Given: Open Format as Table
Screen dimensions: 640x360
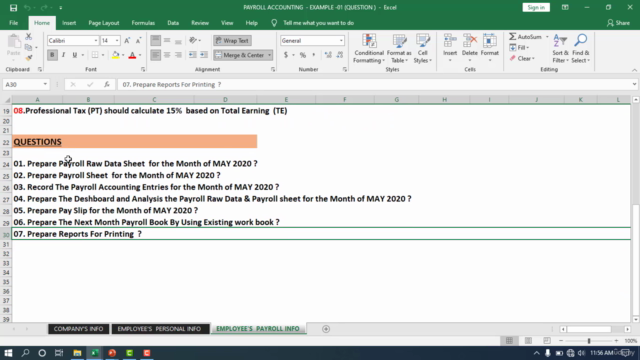Looking at the screenshot, I should click(x=399, y=48).
